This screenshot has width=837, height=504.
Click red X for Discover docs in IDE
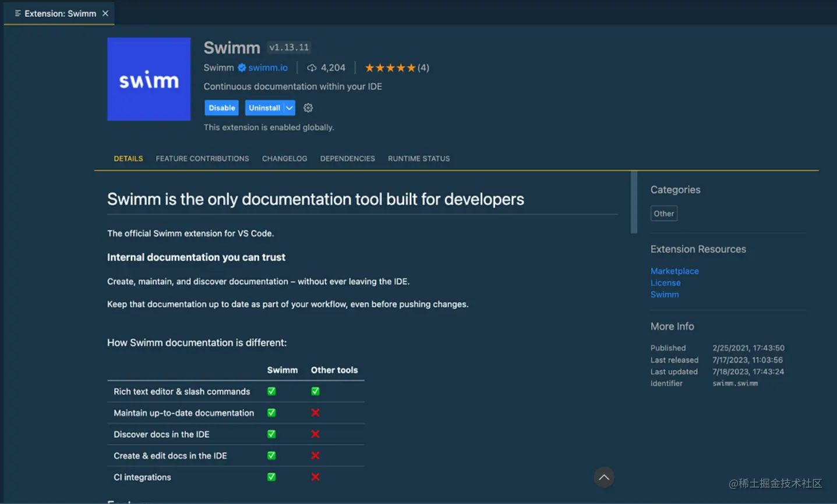point(315,434)
